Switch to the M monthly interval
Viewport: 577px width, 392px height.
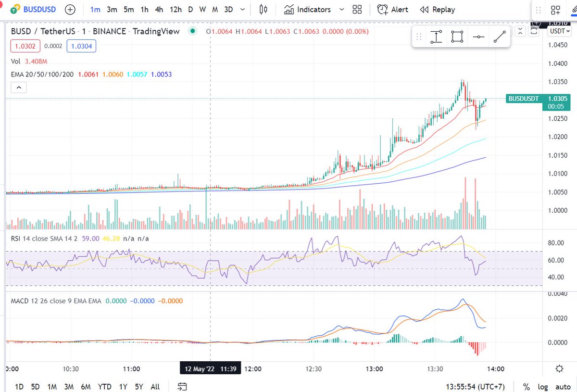pos(214,9)
